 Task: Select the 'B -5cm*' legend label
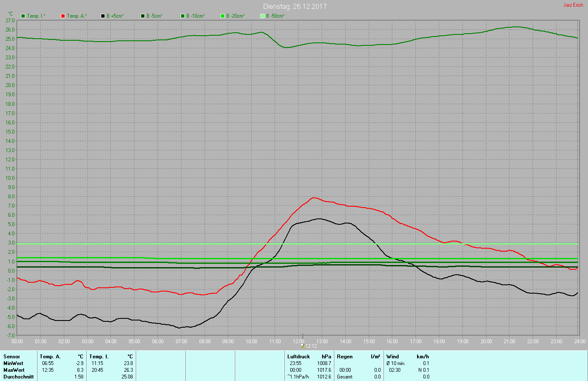(x=155, y=16)
